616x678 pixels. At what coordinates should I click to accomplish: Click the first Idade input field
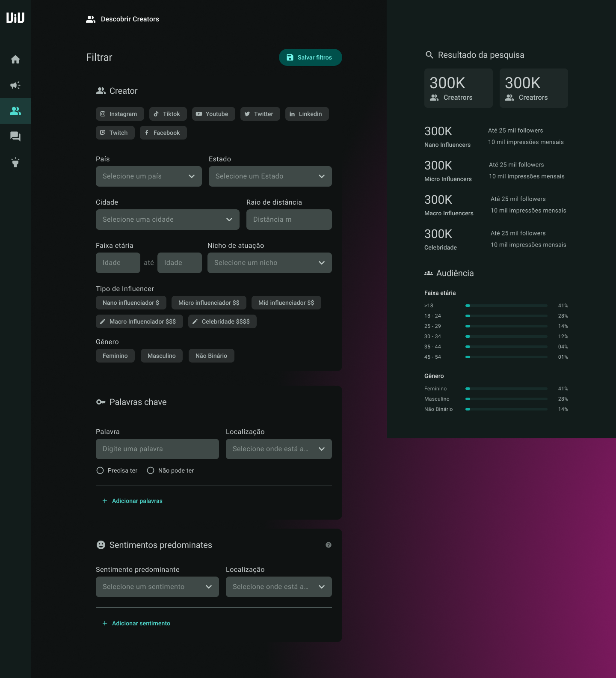coord(118,263)
